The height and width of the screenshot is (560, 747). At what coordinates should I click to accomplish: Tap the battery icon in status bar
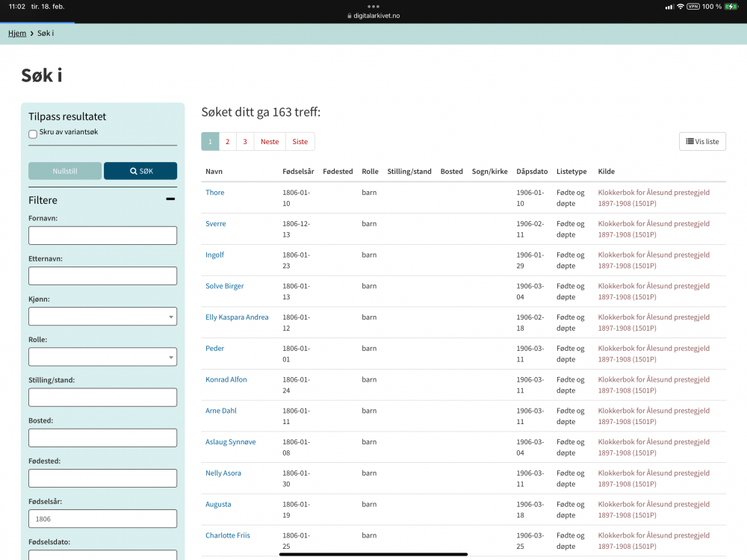pos(731,7)
